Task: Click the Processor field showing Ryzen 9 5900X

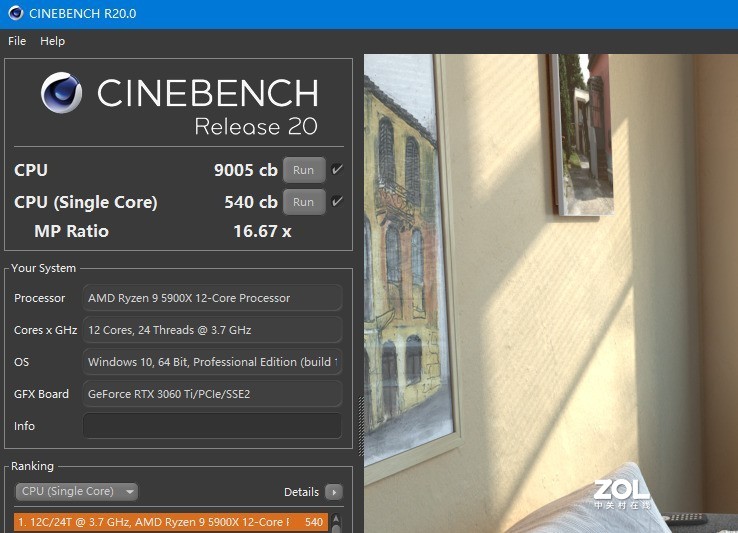Action: pos(212,298)
